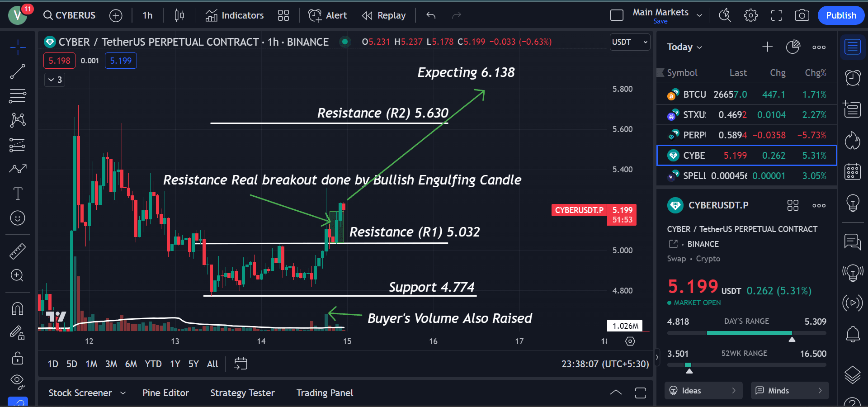Image resolution: width=868 pixels, height=407 pixels.
Task: Select the text annotation tool
Action: [18, 194]
